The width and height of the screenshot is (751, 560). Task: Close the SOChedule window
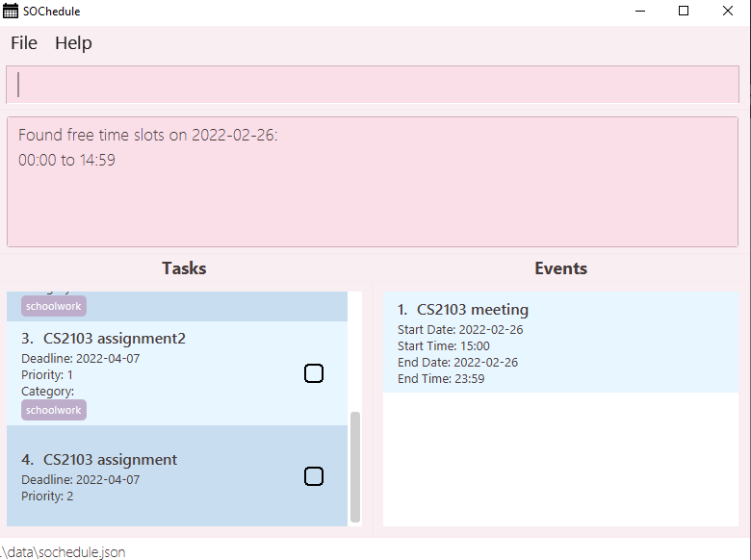[x=728, y=11]
